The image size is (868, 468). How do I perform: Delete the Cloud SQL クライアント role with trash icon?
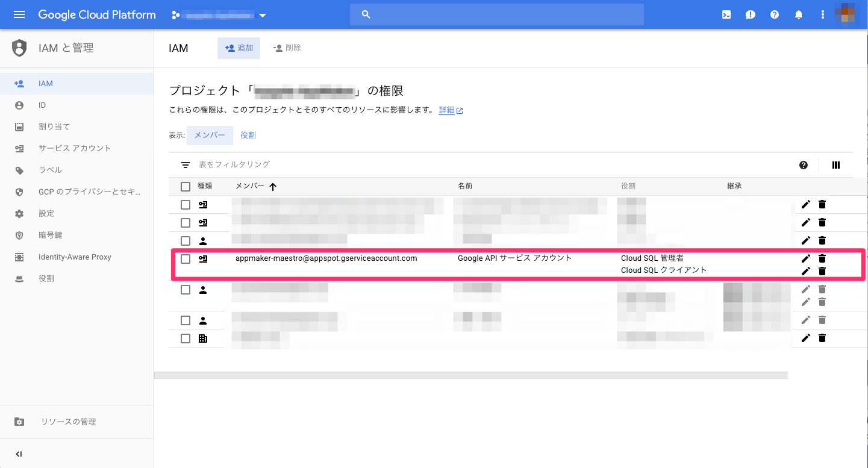coord(822,271)
